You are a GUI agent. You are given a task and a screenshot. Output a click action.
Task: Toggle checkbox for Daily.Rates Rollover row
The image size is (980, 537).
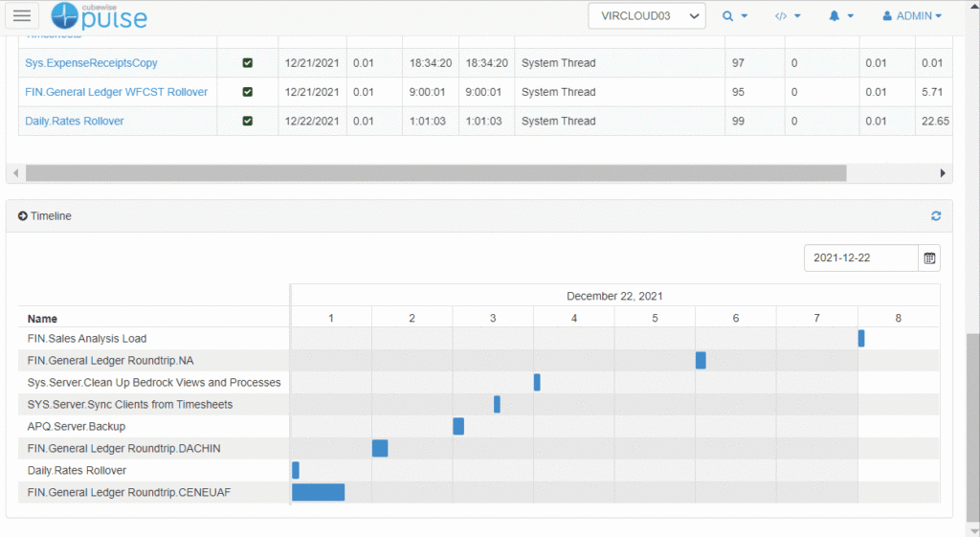tap(248, 122)
